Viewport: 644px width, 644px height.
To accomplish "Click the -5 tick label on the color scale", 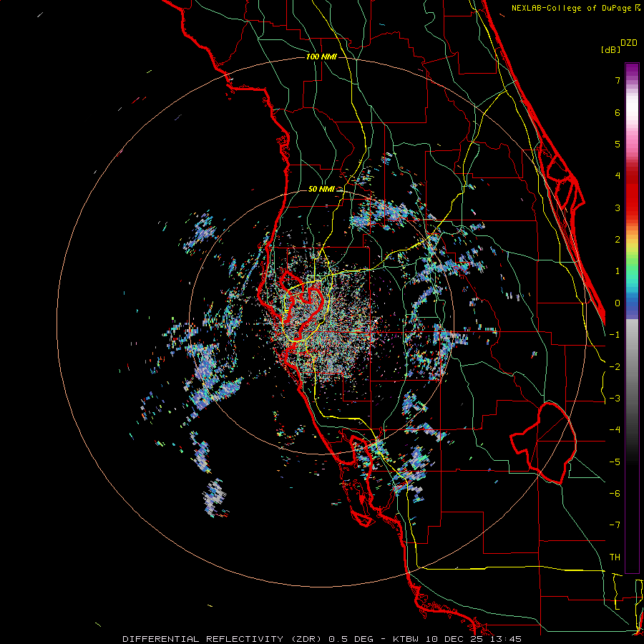I will coord(615,462).
